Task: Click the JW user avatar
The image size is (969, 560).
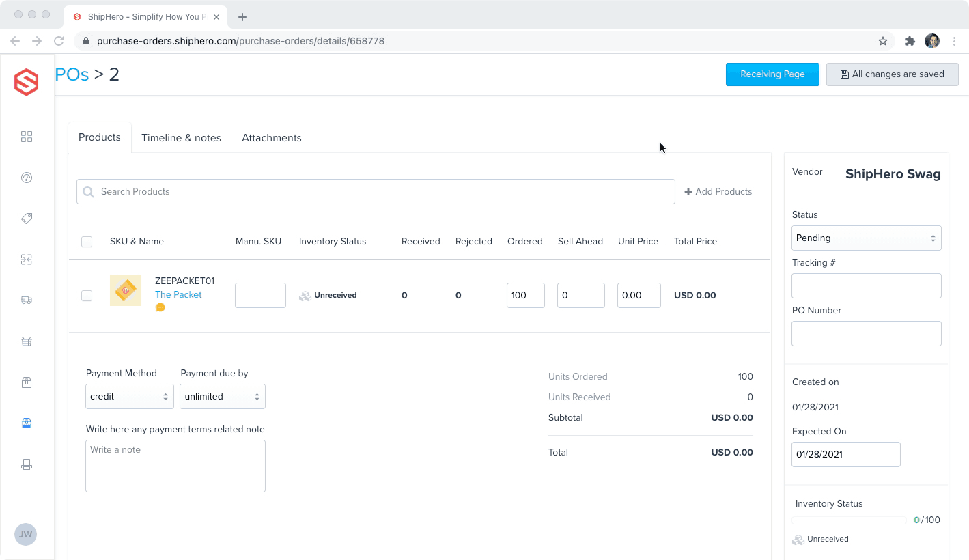Action: pyautogui.click(x=25, y=534)
